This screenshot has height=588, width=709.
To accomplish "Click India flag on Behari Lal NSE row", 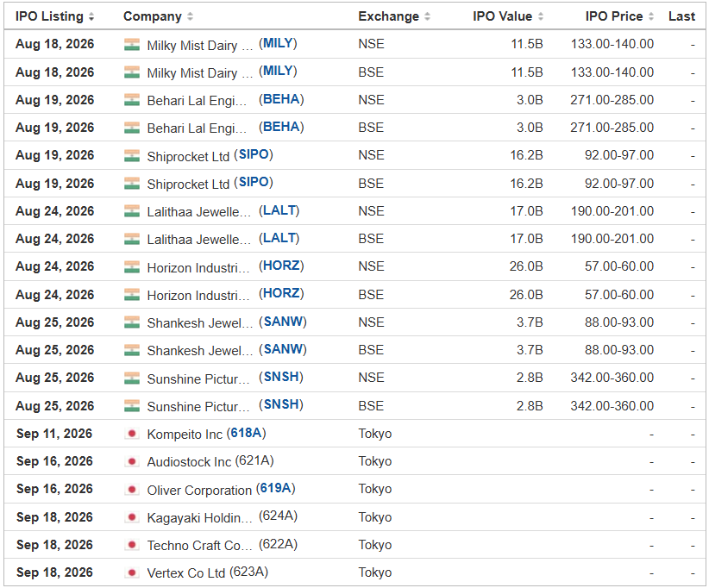I will [x=132, y=100].
